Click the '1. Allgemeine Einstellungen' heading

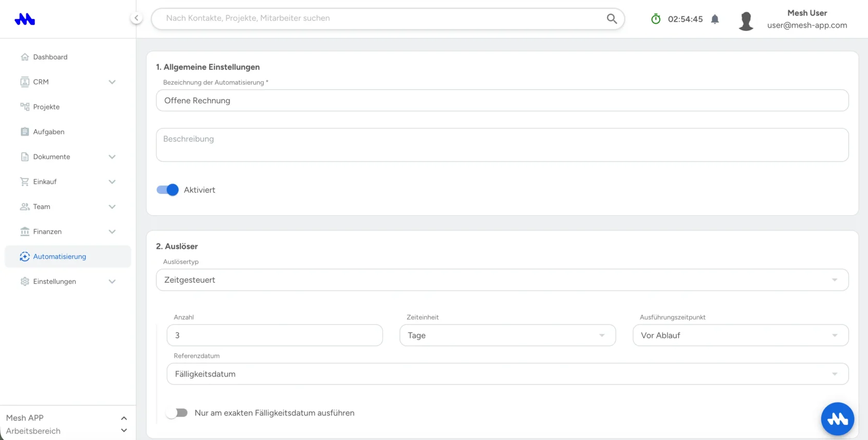pos(208,67)
